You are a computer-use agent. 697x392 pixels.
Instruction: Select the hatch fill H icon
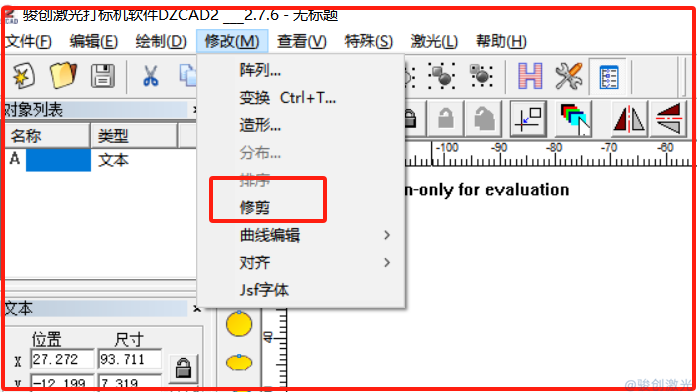pos(530,76)
